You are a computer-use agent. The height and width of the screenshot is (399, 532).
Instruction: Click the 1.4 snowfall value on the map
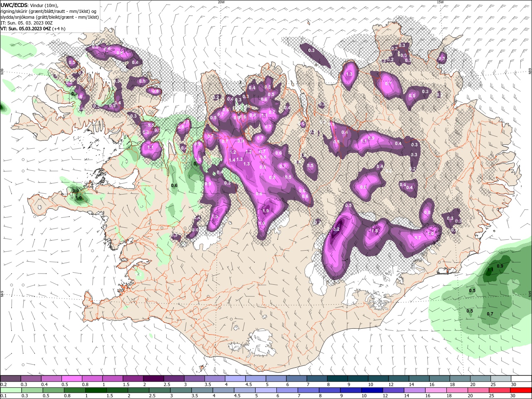(232, 160)
